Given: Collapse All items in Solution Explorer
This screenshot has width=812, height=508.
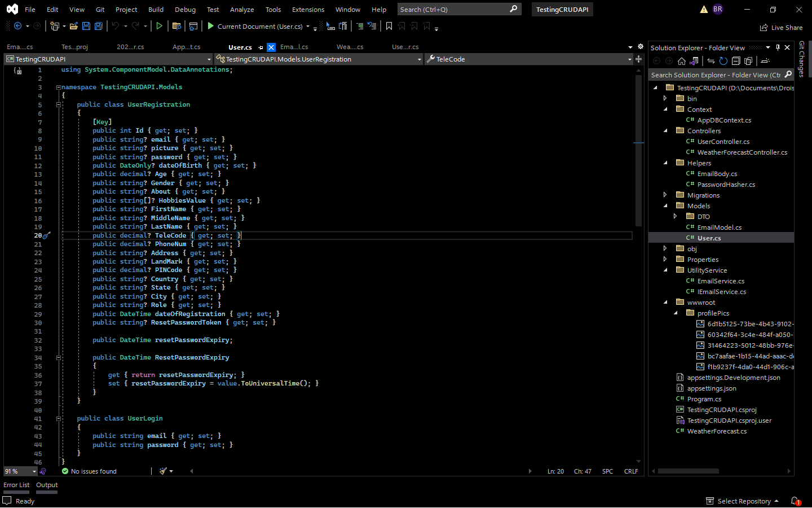Looking at the screenshot, I should coord(736,61).
